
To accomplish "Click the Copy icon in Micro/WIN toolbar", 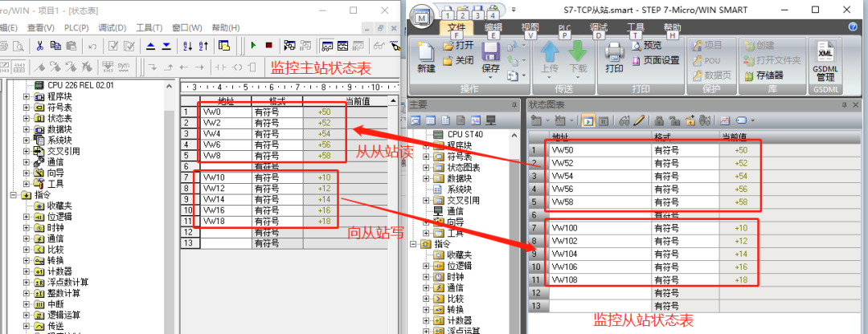I will [55, 45].
